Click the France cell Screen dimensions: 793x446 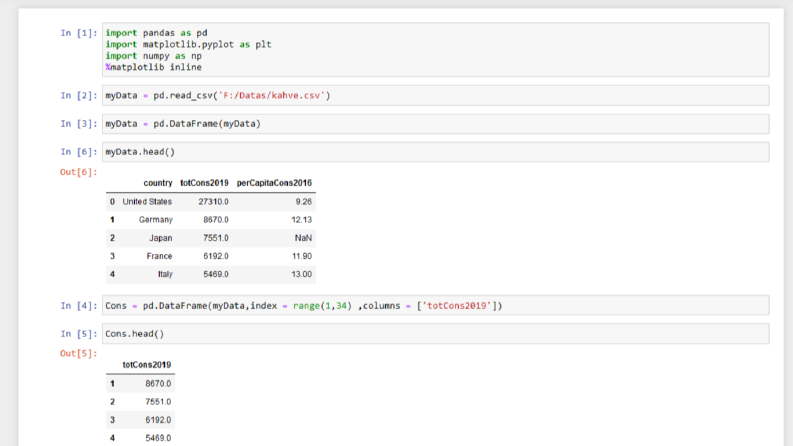[x=159, y=256]
